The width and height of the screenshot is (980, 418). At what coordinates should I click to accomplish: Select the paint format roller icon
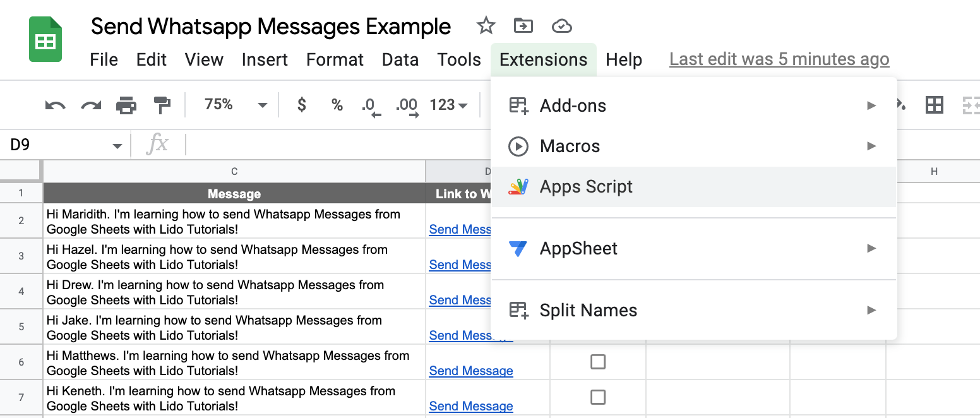coord(162,105)
